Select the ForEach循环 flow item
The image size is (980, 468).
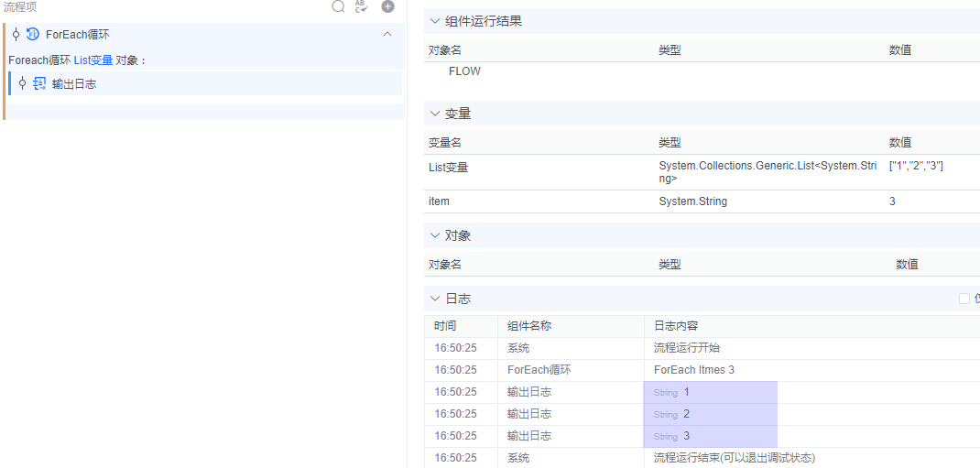click(205, 35)
